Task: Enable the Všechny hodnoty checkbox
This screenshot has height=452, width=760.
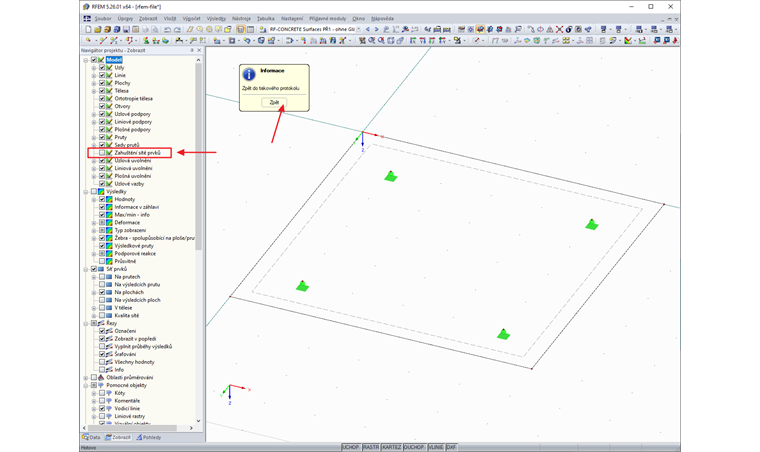Action: click(102, 362)
